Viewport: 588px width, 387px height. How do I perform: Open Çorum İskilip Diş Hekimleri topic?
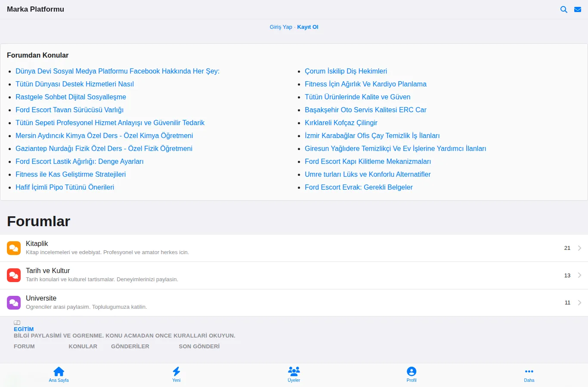[x=346, y=71]
